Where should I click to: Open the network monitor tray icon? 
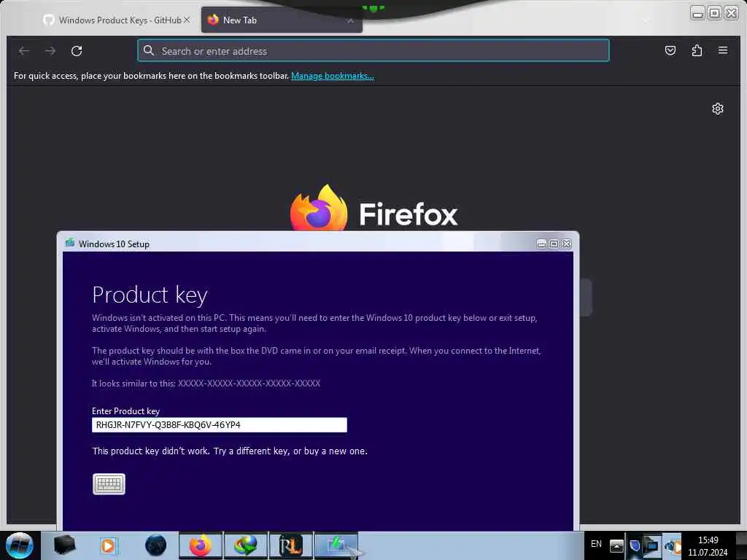[651, 545]
